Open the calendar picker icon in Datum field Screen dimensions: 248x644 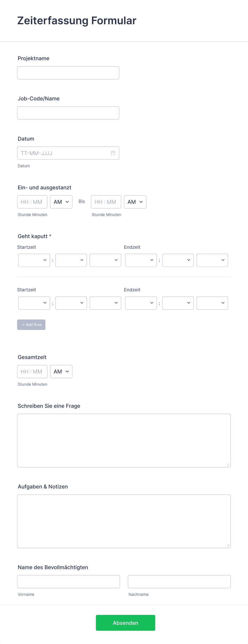pyautogui.click(x=113, y=153)
